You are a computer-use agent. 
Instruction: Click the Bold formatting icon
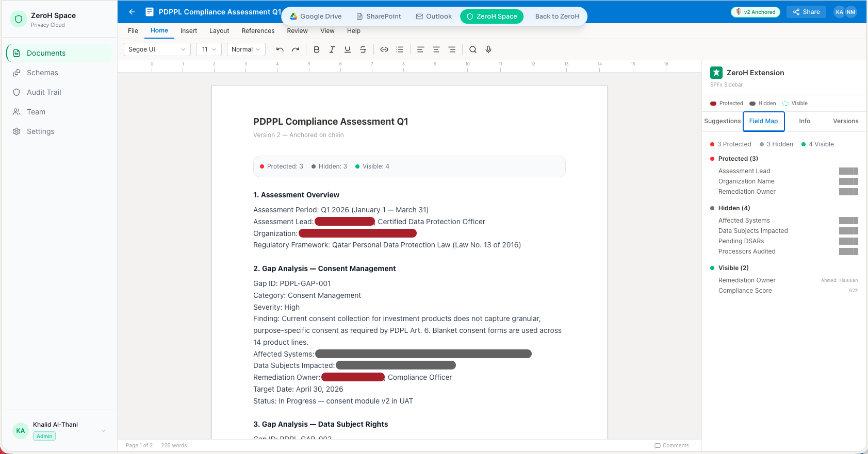(317, 49)
